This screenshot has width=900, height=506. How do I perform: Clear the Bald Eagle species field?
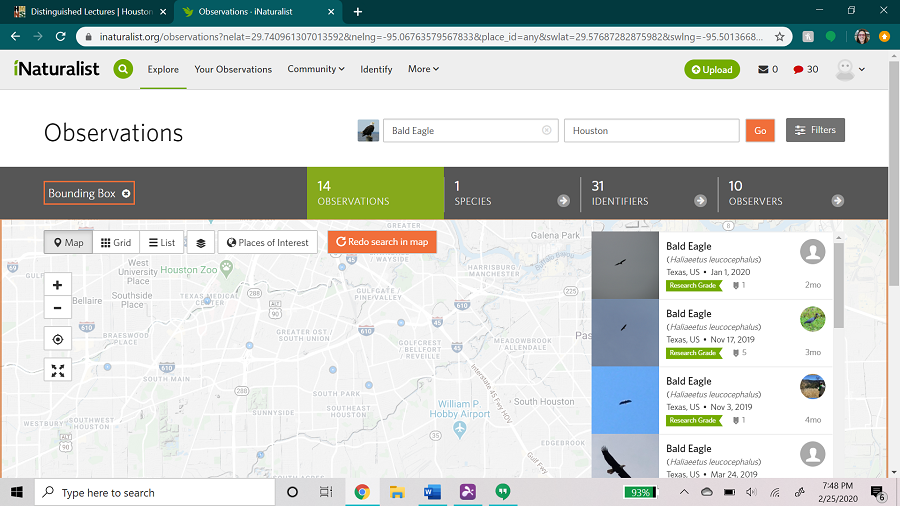coord(546,130)
